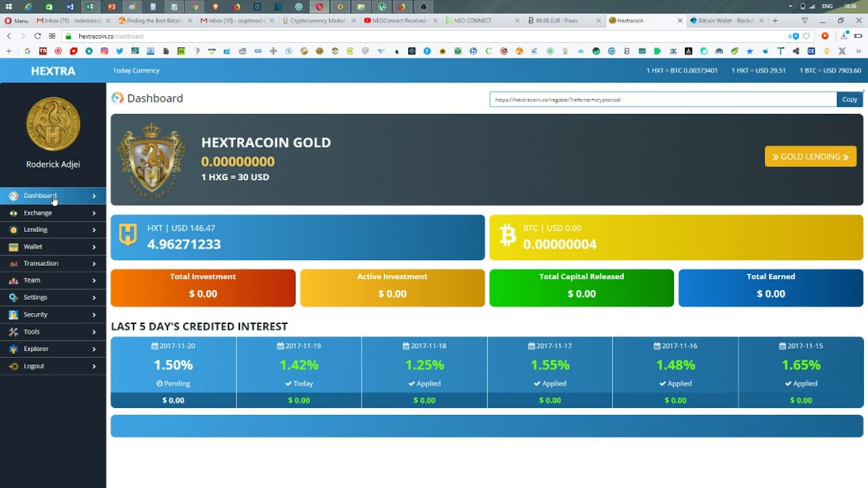Expand the Security menu chevron
The height and width of the screenshot is (488, 868).
pos(94,314)
